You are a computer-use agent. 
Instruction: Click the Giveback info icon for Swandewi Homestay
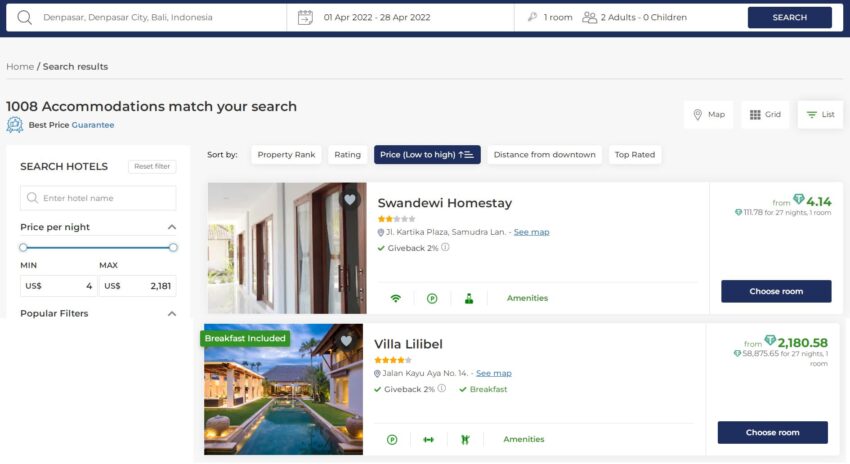tap(445, 247)
